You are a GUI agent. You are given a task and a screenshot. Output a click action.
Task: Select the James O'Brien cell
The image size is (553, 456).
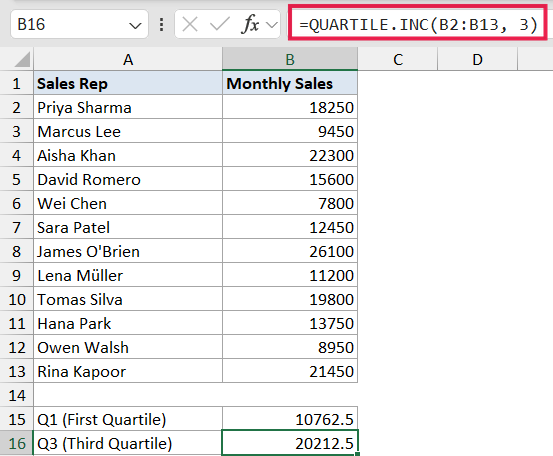[128, 251]
